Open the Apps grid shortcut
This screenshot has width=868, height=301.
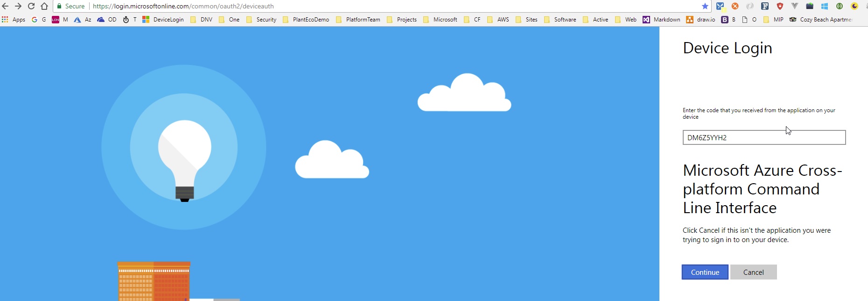(x=14, y=20)
